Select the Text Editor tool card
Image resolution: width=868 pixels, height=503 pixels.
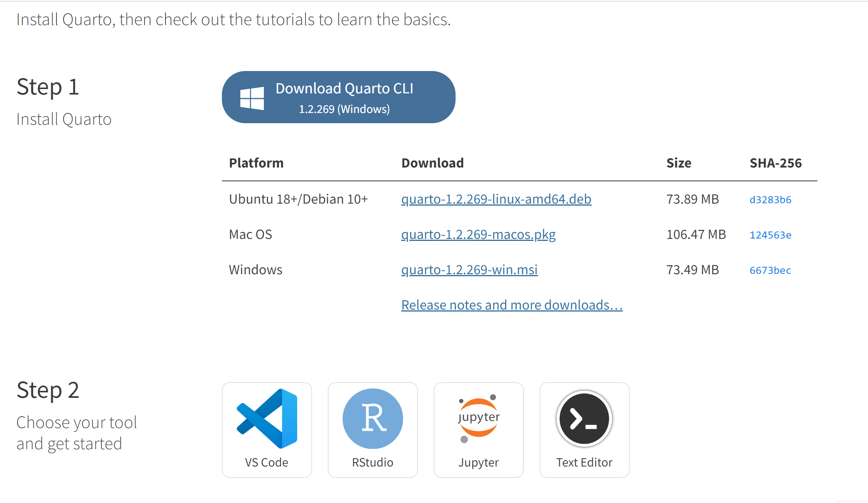[x=584, y=430]
